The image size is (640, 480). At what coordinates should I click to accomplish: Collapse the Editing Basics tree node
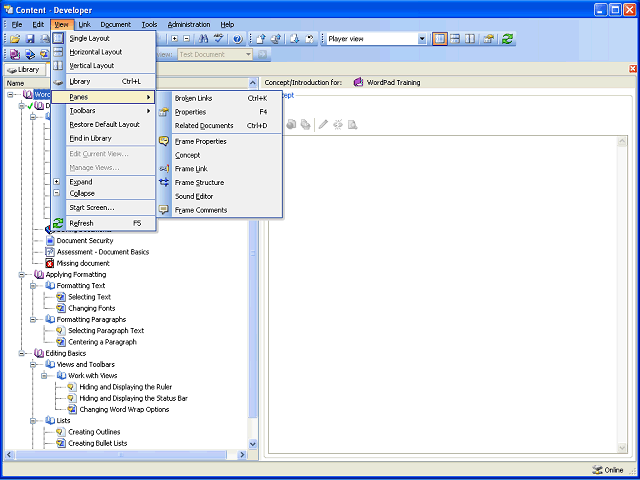(22, 353)
